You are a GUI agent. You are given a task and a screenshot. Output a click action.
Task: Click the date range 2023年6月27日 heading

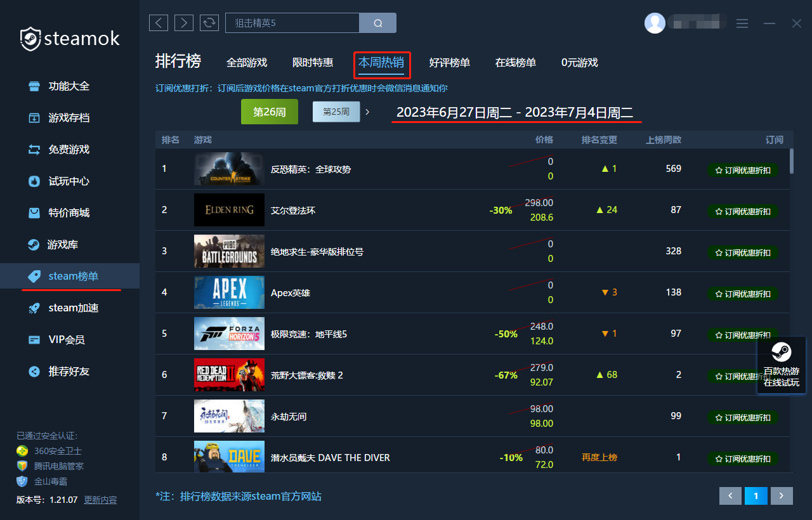[515, 113]
